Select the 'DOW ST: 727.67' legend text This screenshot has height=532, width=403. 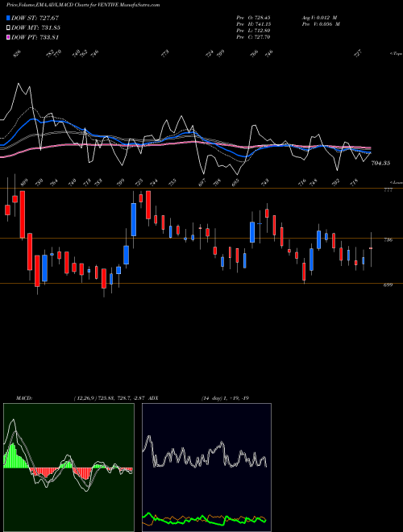tap(35, 18)
